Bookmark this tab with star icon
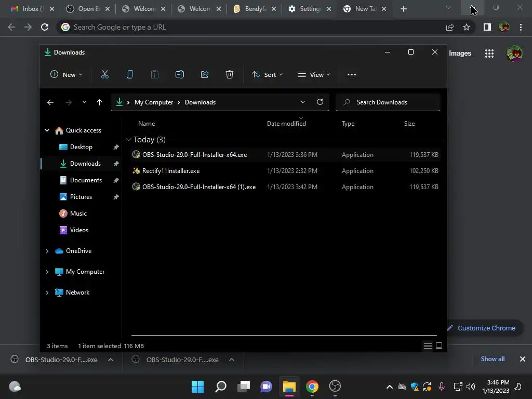This screenshot has height=399, width=532. [x=467, y=27]
